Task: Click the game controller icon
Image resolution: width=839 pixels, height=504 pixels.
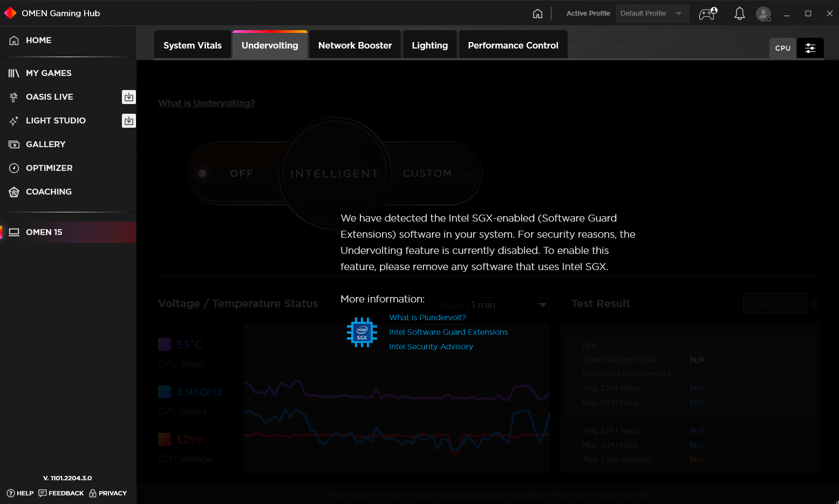Action: 708,13
